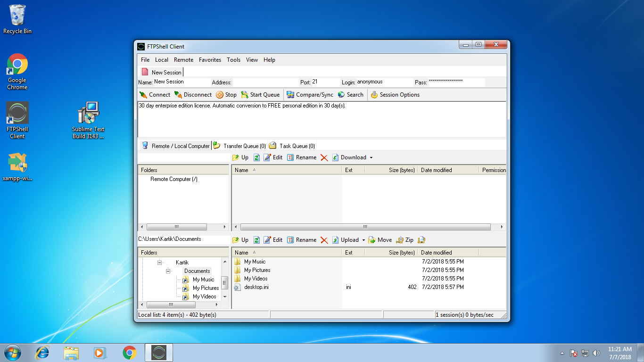Click the remote pane refresh icon
Screen dimensions: 644x362
tap(256, 157)
